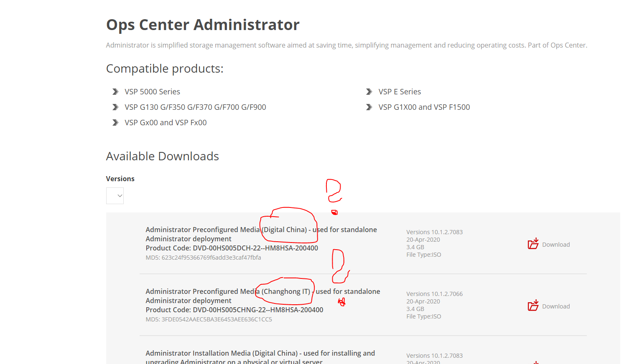Select VSP 5000 Series product text

pyautogui.click(x=152, y=92)
